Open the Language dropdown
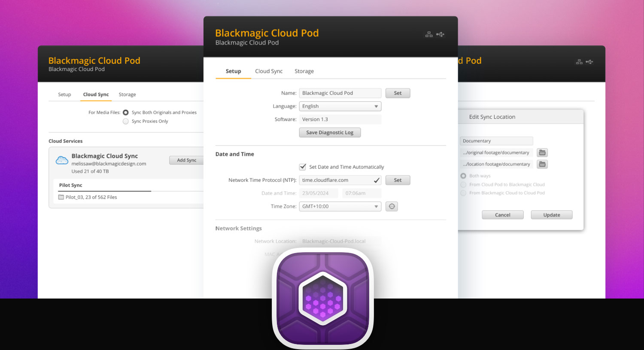644x350 pixels. coord(340,106)
